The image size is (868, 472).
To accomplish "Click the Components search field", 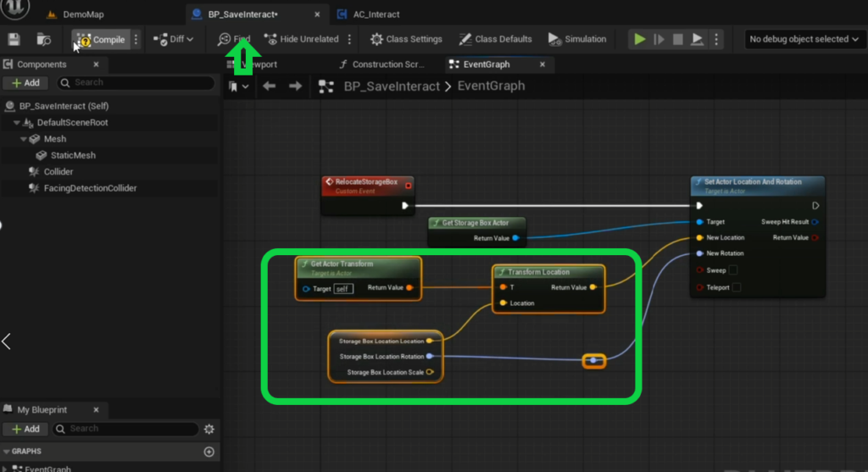I will click(x=136, y=82).
